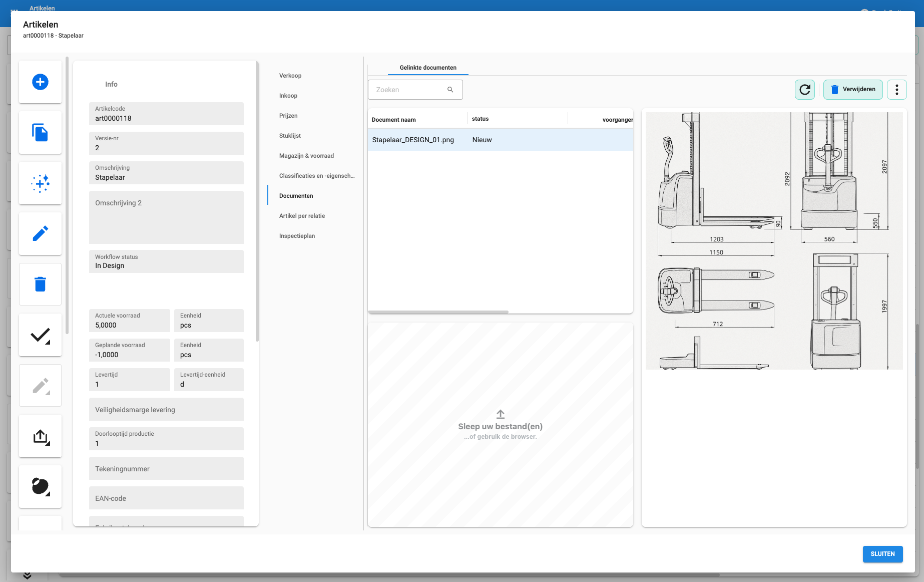924x582 pixels.
Task: Click the Versie-nr field
Action: (166, 143)
